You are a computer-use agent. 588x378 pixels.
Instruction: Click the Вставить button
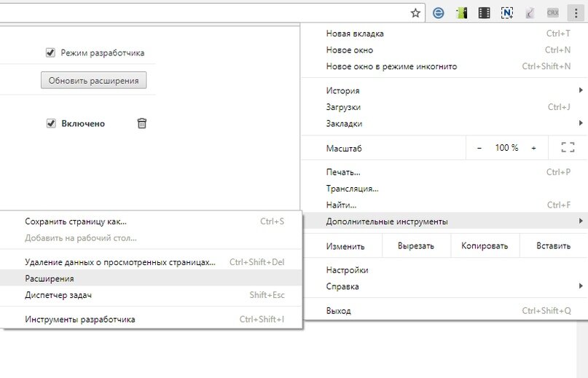tap(554, 245)
